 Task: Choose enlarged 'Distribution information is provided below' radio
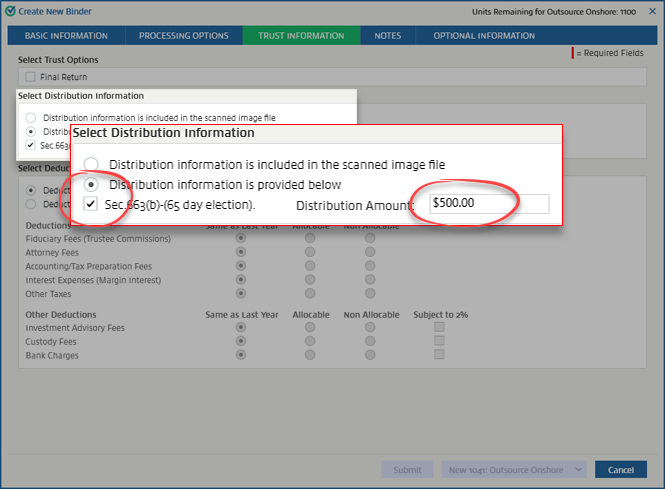[92, 184]
